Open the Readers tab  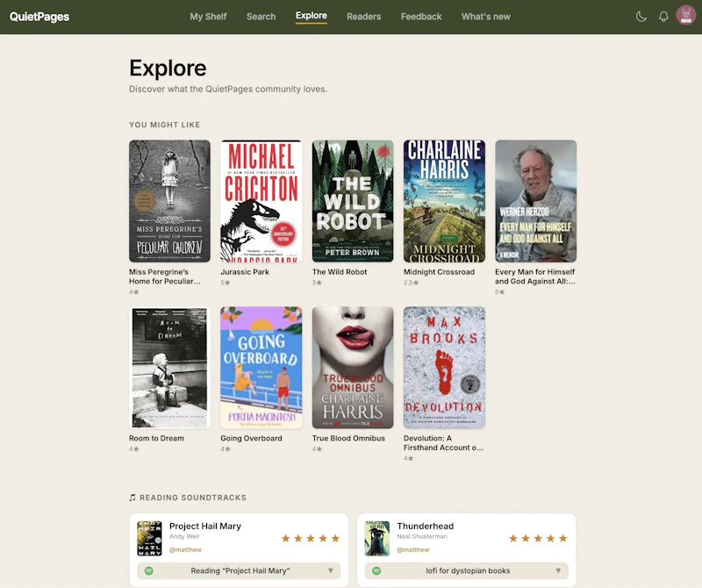pyautogui.click(x=363, y=17)
